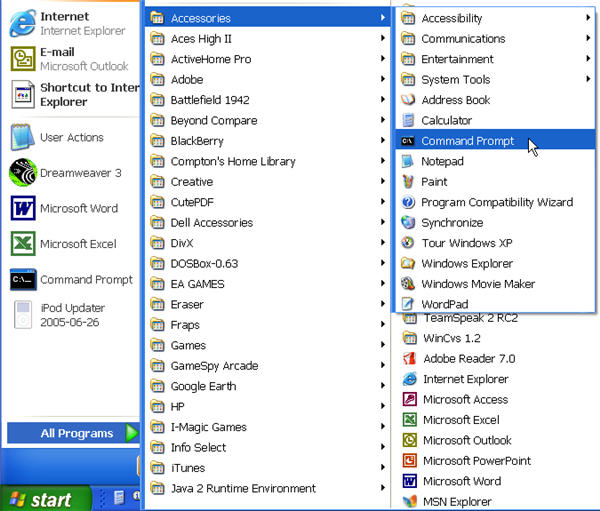
Task: Open the Accessories folder menu item
Action: (267, 18)
